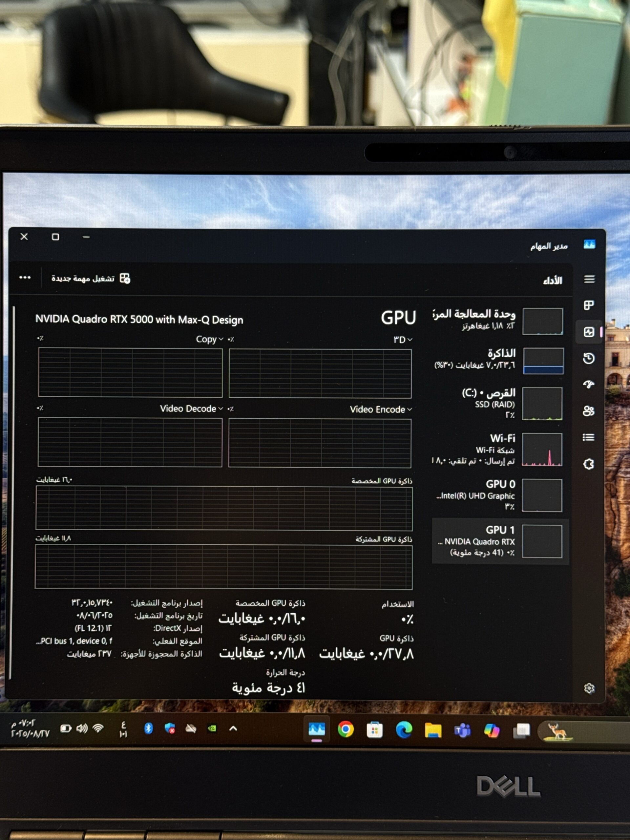Click Task Manager title bar app icon
Screen dimensions: 630x840
click(589, 244)
